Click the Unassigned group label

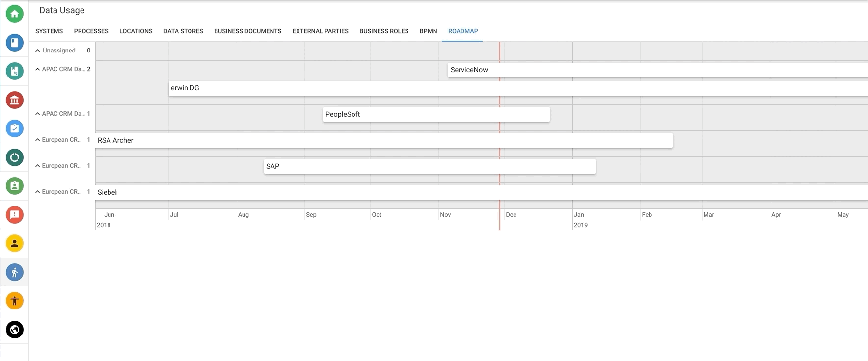pyautogui.click(x=59, y=51)
